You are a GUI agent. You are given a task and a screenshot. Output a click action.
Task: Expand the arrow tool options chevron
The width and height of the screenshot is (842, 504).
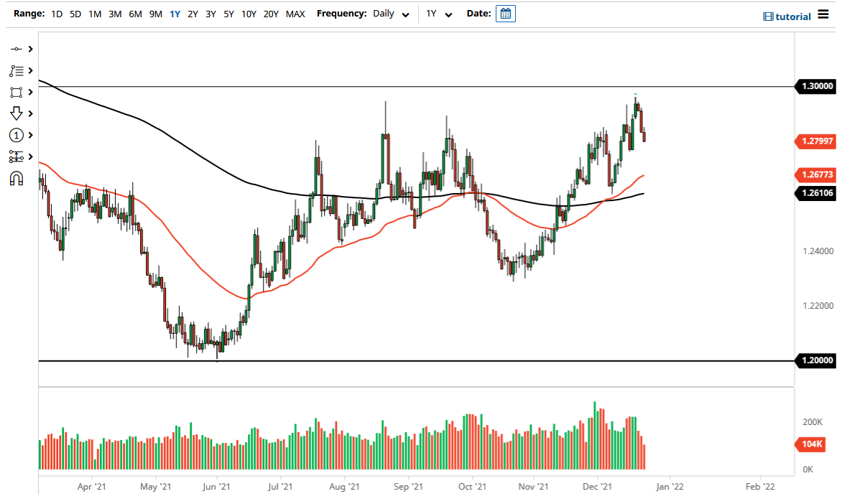point(29,113)
